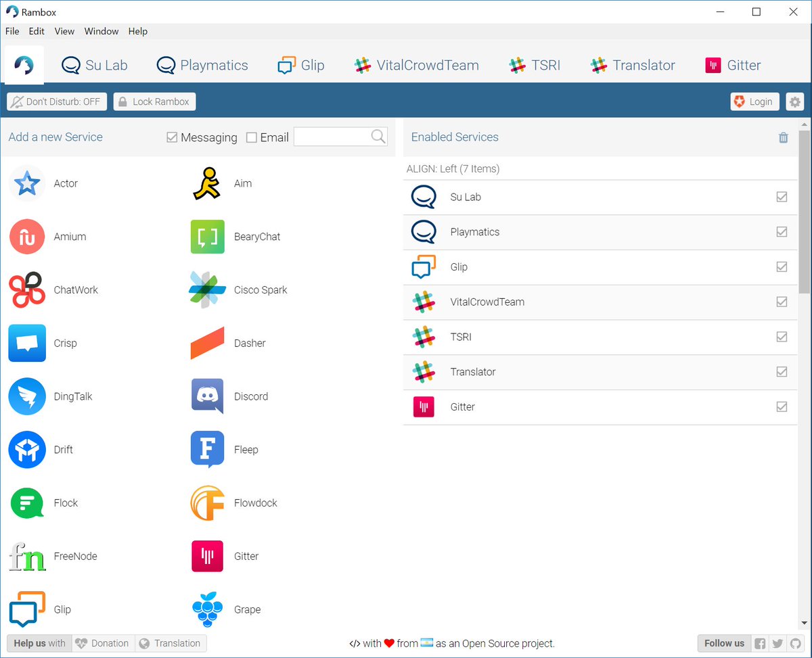This screenshot has height=658, width=812.
Task: Switch to the Translator tab
Action: pyautogui.click(x=633, y=65)
